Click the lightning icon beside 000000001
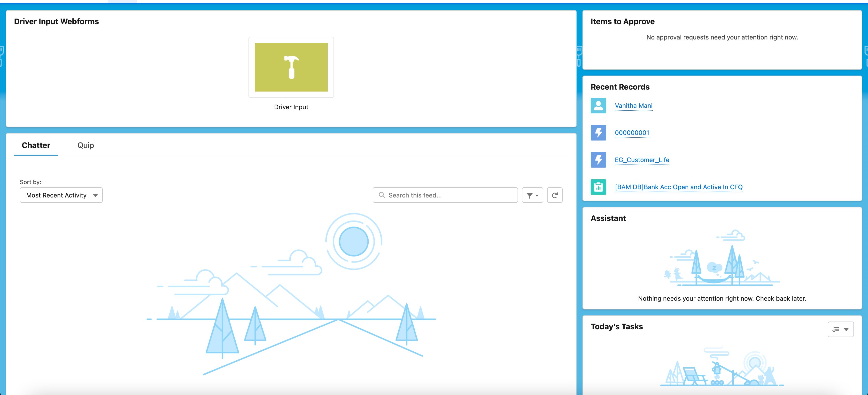 [598, 133]
